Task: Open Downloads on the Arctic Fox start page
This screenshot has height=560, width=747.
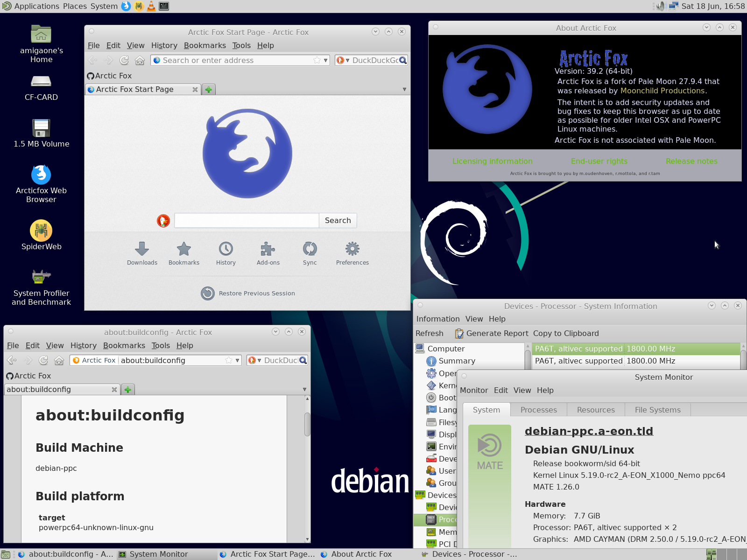Action: click(142, 253)
